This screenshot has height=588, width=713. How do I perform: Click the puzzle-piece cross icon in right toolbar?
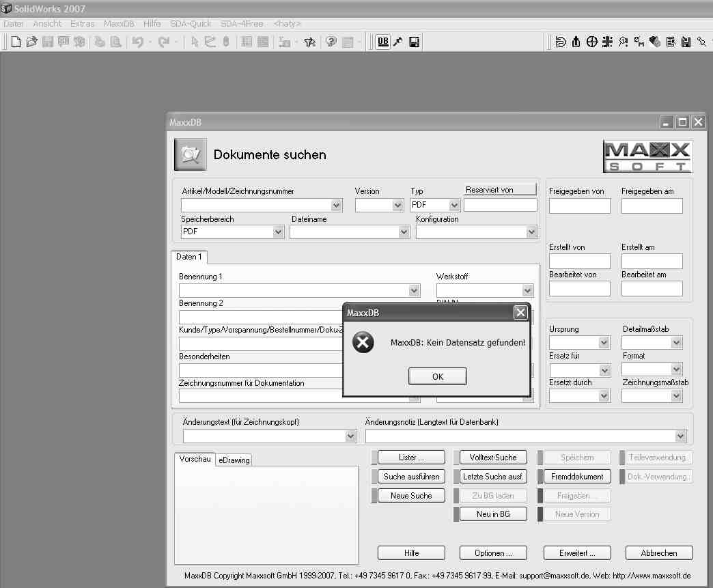[607, 42]
